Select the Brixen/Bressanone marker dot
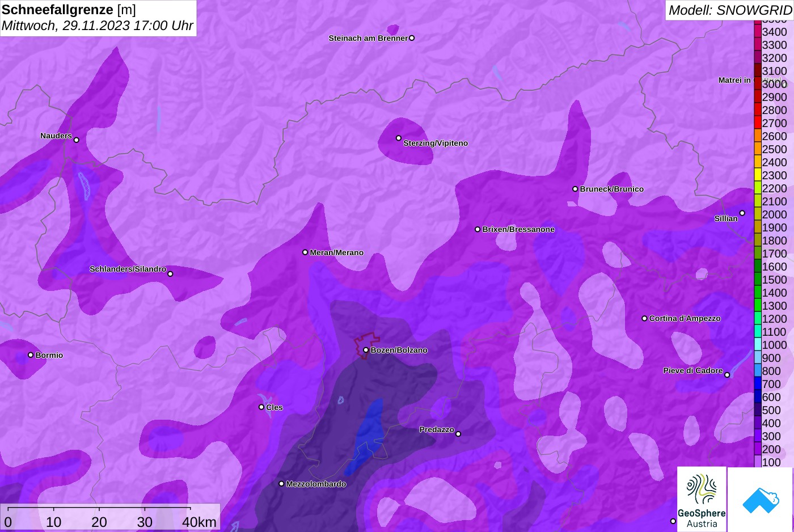The image size is (794, 532). click(478, 229)
